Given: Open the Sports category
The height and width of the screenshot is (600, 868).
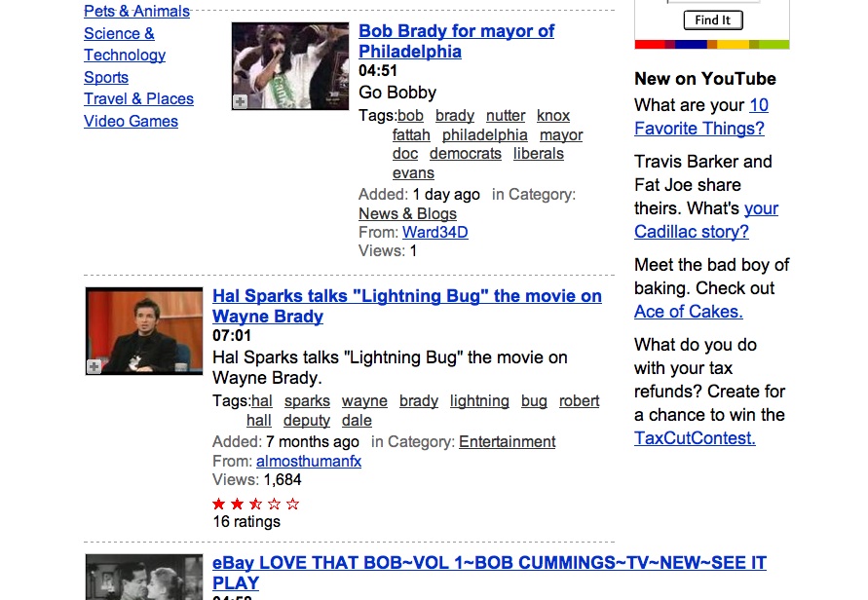Looking at the screenshot, I should pos(106,77).
